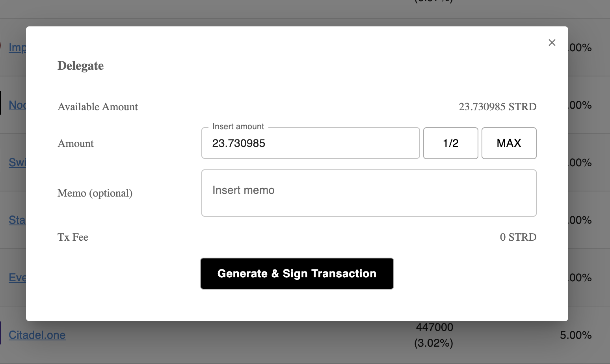
Task: Click Citadel.one's 5.00% commission value
Action: pyautogui.click(x=575, y=334)
